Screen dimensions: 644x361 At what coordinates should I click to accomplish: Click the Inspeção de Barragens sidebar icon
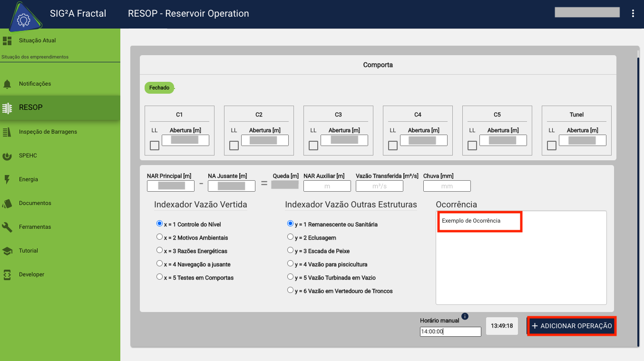tap(7, 132)
